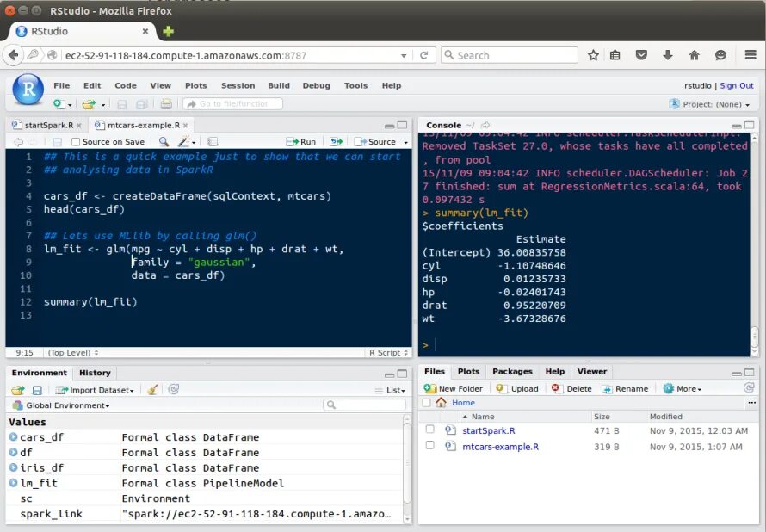This screenshot has height=532, width=766.
Task: Click the environment search field
Action: pyautogui.click(x=364, y=405)
